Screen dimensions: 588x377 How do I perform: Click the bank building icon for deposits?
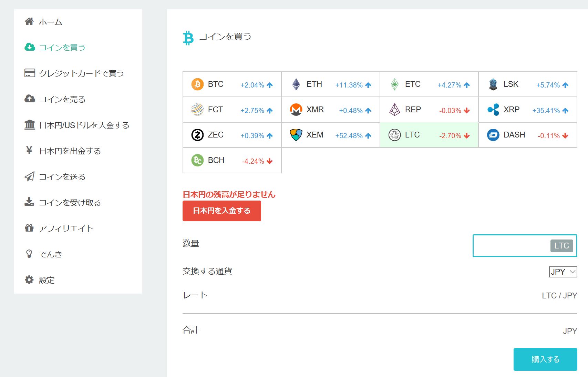click(x=30, y=125)
